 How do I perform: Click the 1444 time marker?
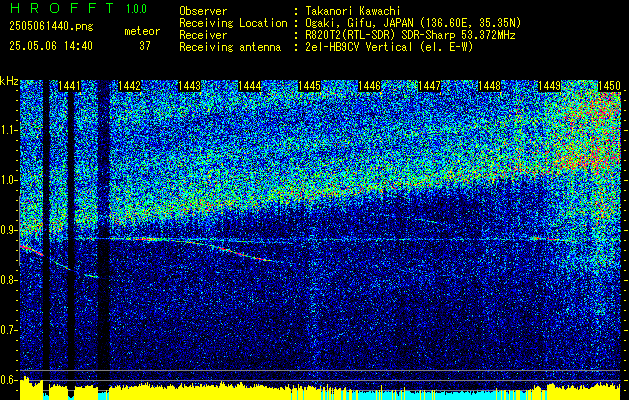coord(250,85)
